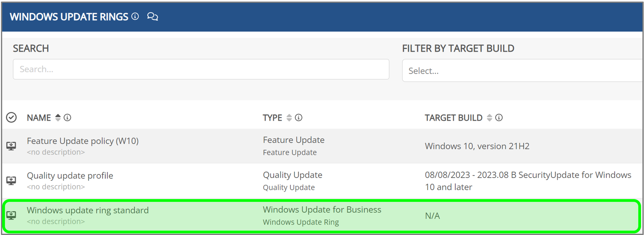This screenshot has width=644, height=235.
Task: Click the info icon next to TYPE column
Action: point(299,117)
